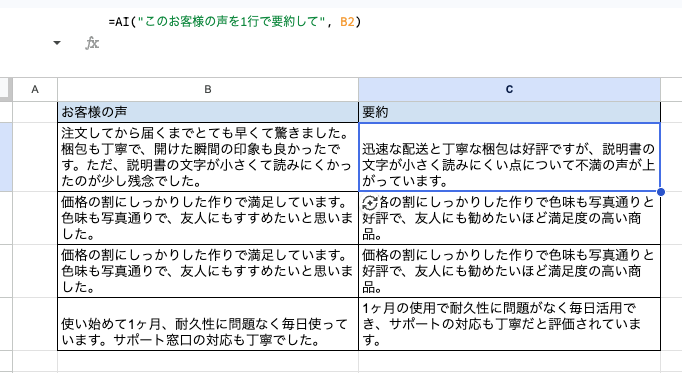The width and height of the screenshot is (682, 373).
Task: Click the blue fill handle on selected cell
Action: click(x=661, y=192)
